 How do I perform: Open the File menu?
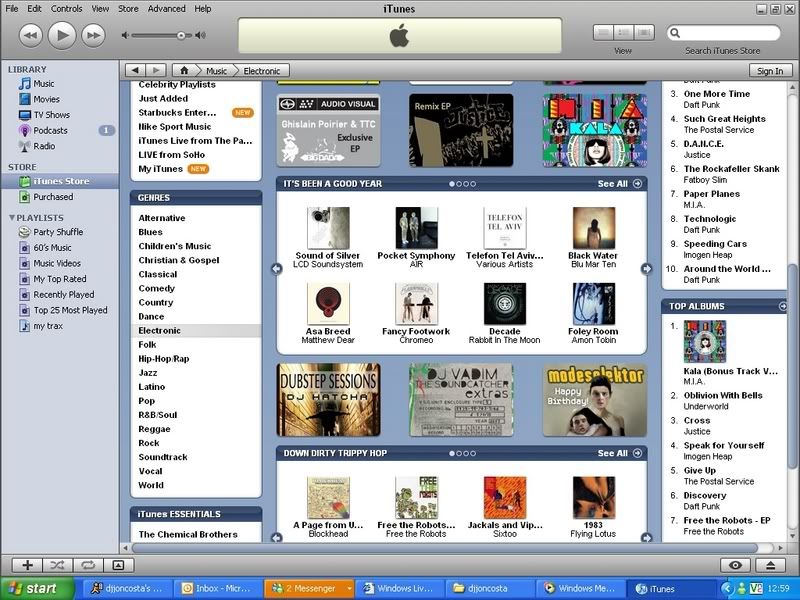(12, 9)
